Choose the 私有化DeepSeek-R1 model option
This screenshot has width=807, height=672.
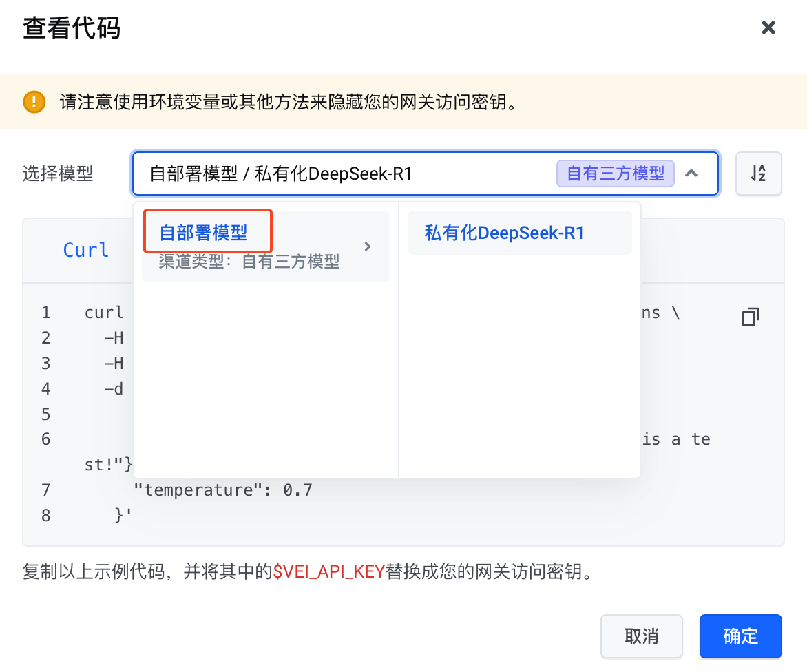pos(505,233)
